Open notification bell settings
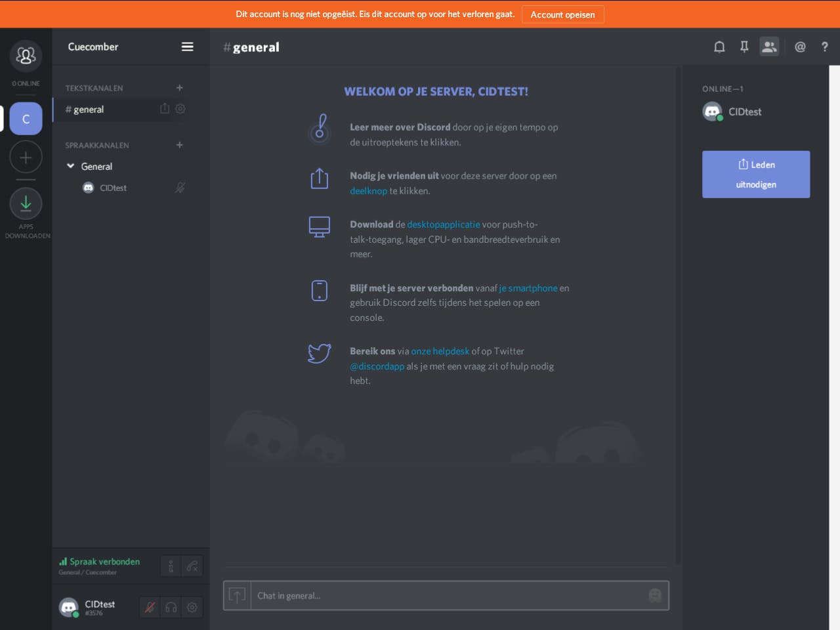 [x=719, y=47]
